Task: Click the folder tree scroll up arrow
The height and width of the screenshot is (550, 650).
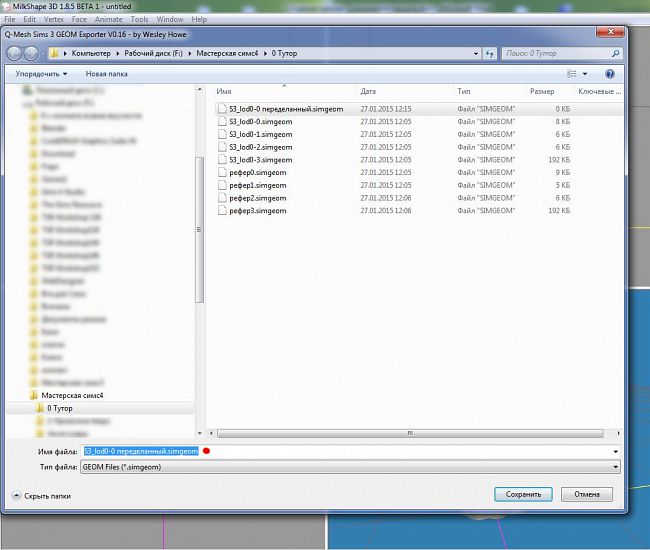Action: 199,90
